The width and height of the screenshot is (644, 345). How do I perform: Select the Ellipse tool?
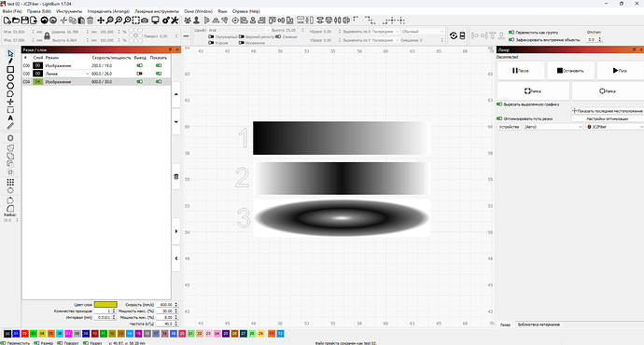coord(10,77)
